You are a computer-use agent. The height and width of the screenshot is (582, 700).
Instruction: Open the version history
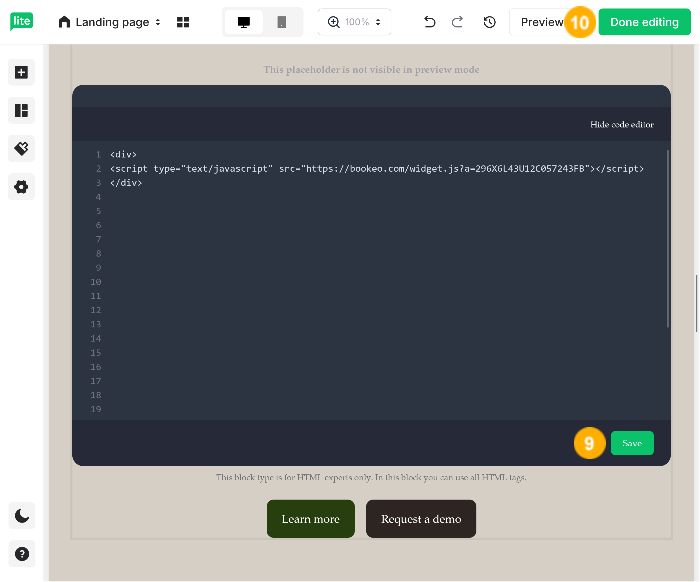point(490,22)
